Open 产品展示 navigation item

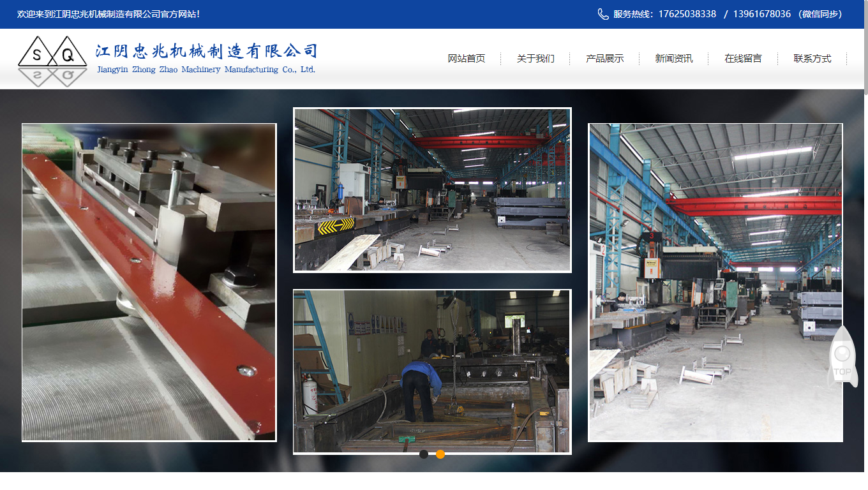click(x=604, y=59)
